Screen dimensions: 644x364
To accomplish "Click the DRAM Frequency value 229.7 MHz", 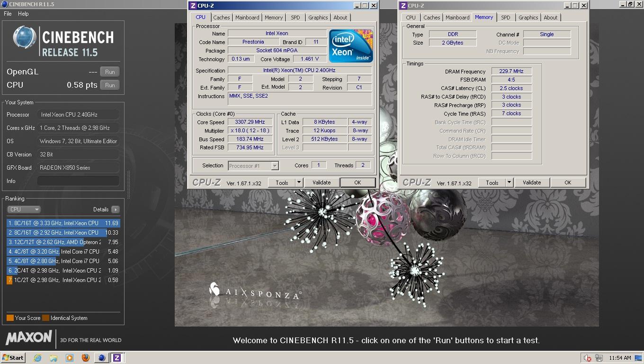I will point(511,72).
